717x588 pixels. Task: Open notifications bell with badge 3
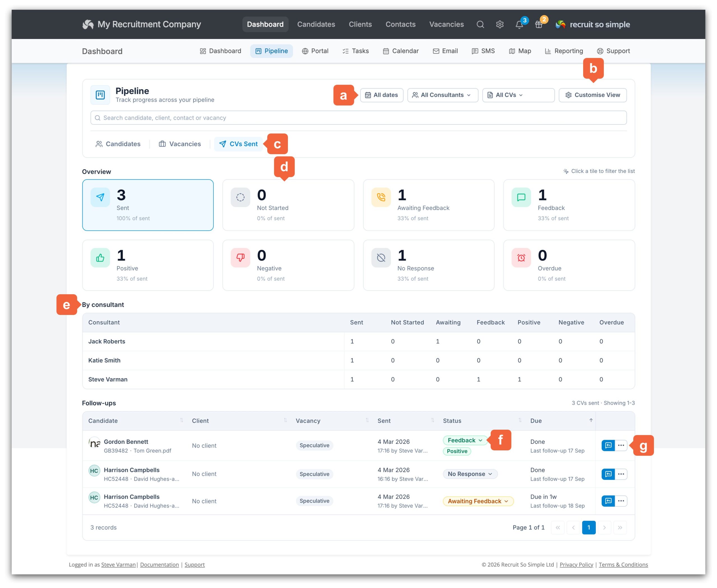520,24
